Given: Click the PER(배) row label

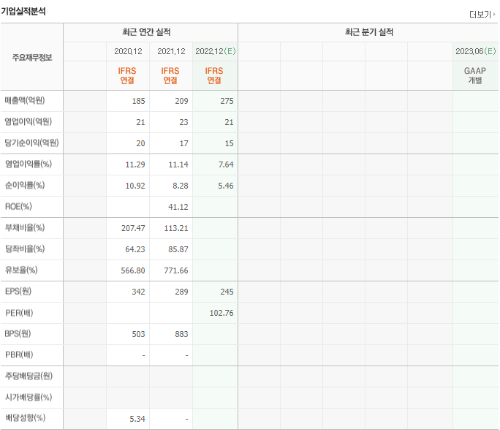Looking at the screenshot, I should (x=19, y=313).
